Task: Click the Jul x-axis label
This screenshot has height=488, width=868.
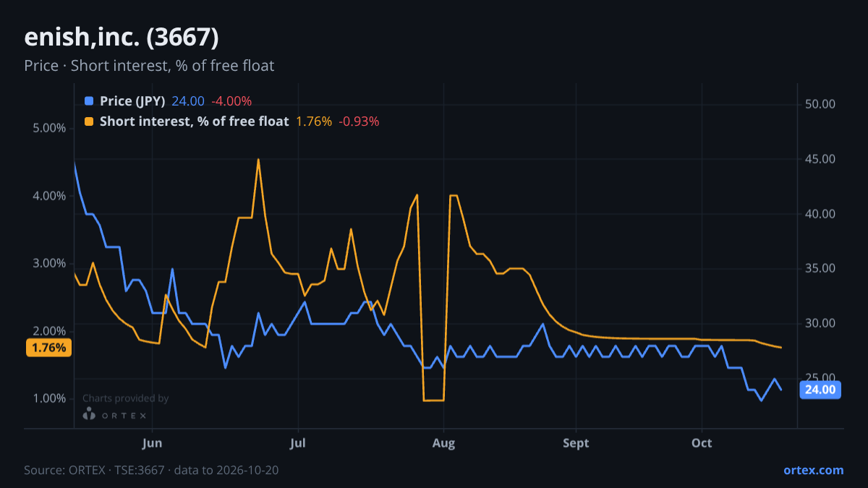Action: coord(298,442)
